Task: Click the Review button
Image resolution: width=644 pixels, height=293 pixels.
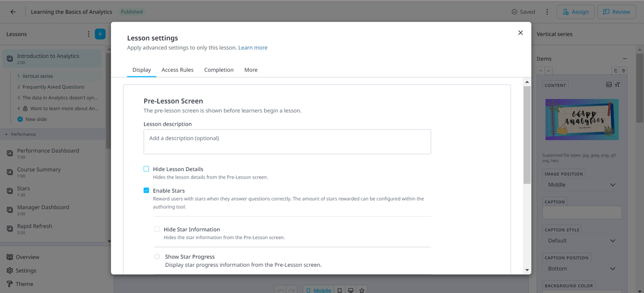Action: click(616, 12)
